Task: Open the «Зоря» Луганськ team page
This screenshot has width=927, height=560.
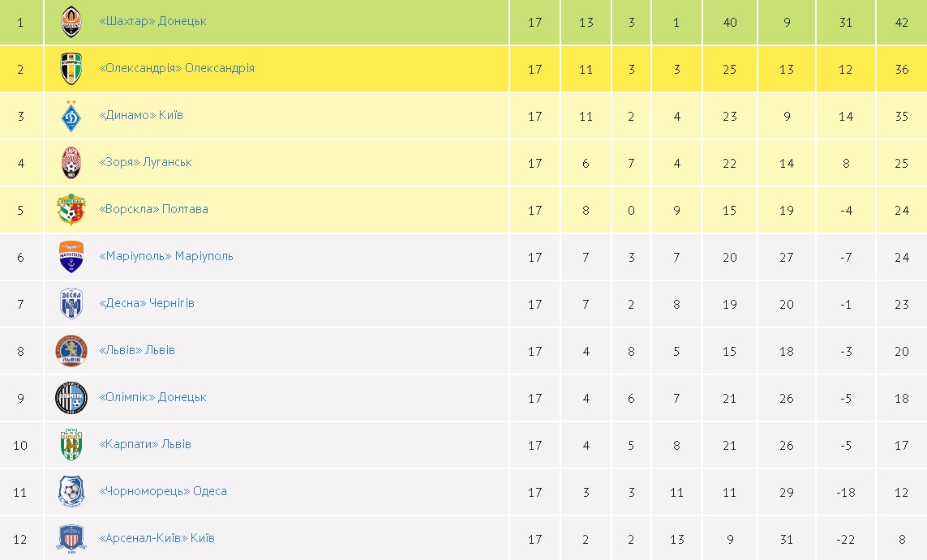Action: coord(145,162)
